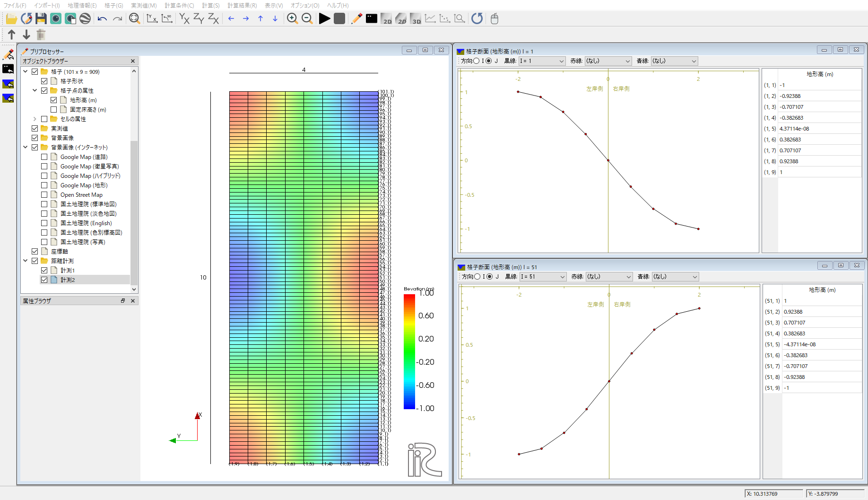Collapse the 背景画像 (インターネット) node
Image resolution: width=868 pixels, height=500 pixels.
(26, 148)
